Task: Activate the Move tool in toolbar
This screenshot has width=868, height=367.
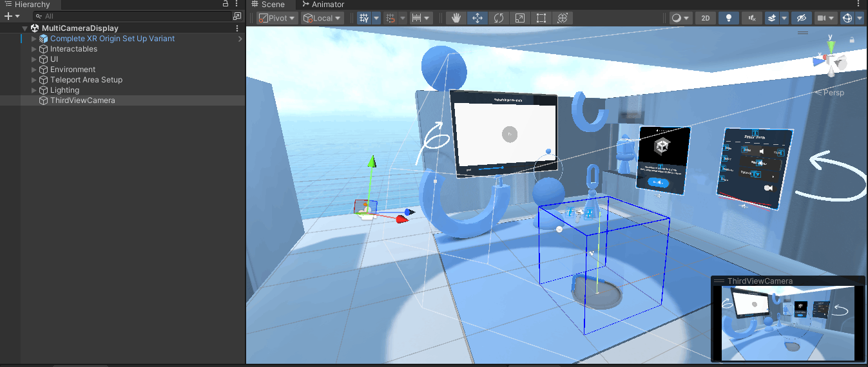Action: pyautogui.click(x=477, y=18)
